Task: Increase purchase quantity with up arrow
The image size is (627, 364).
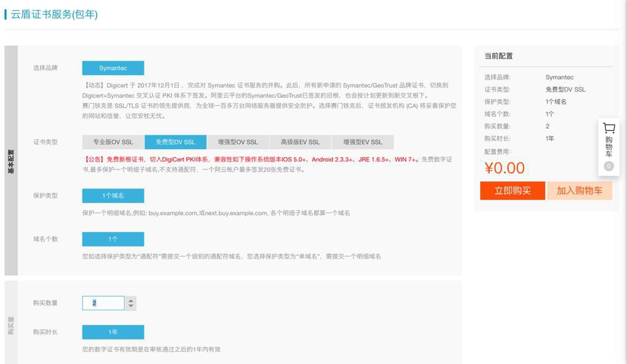Action: (131, 300)
